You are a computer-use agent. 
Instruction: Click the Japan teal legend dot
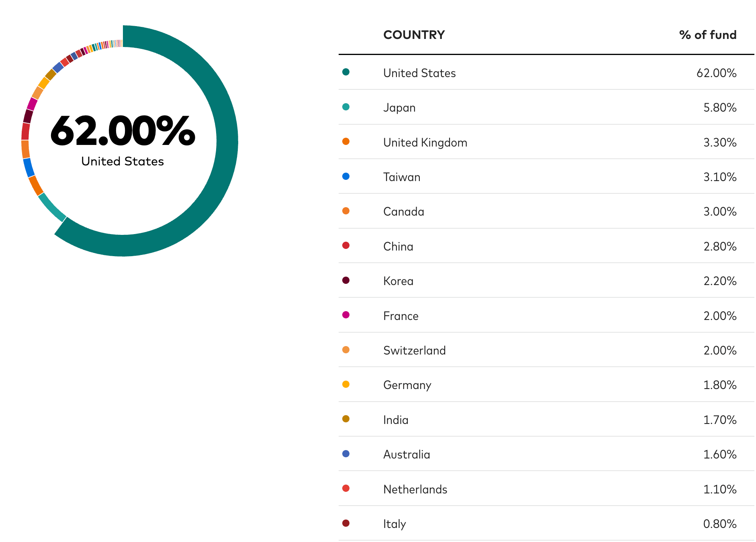point(346,107)
